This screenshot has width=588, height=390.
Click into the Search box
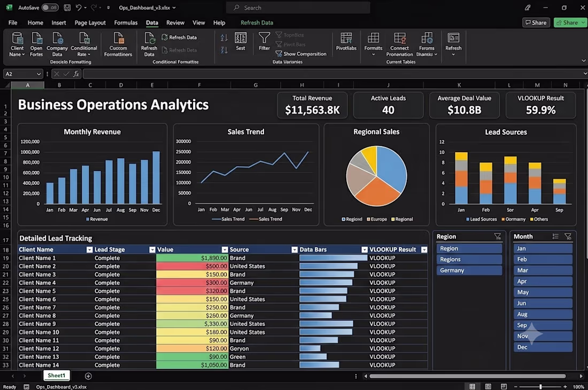298,7
